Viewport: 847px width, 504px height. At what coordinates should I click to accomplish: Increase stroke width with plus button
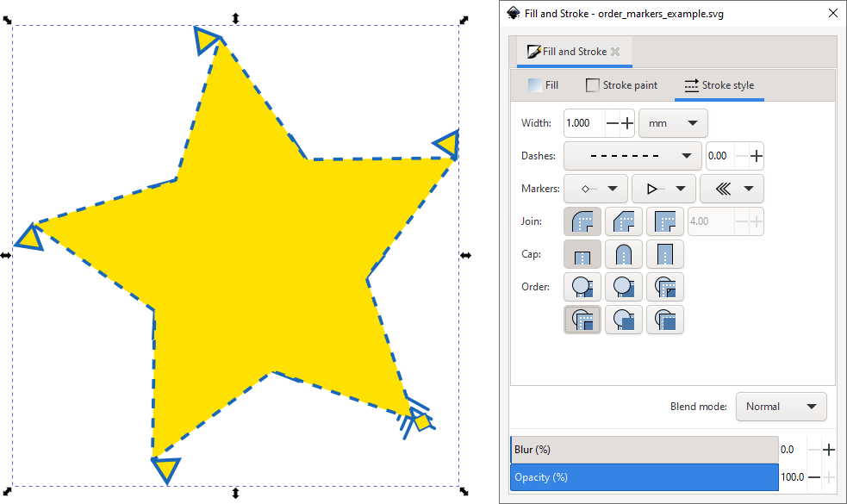(627, 123)
